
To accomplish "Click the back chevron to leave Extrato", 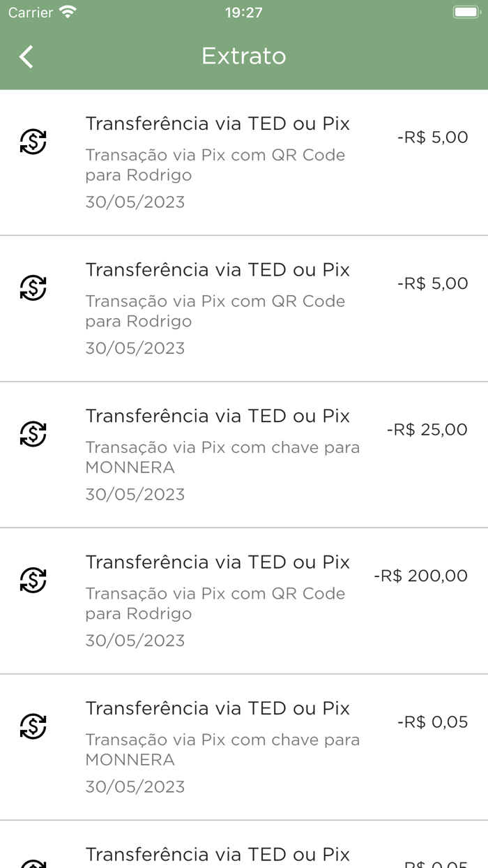I will [26, 56].
